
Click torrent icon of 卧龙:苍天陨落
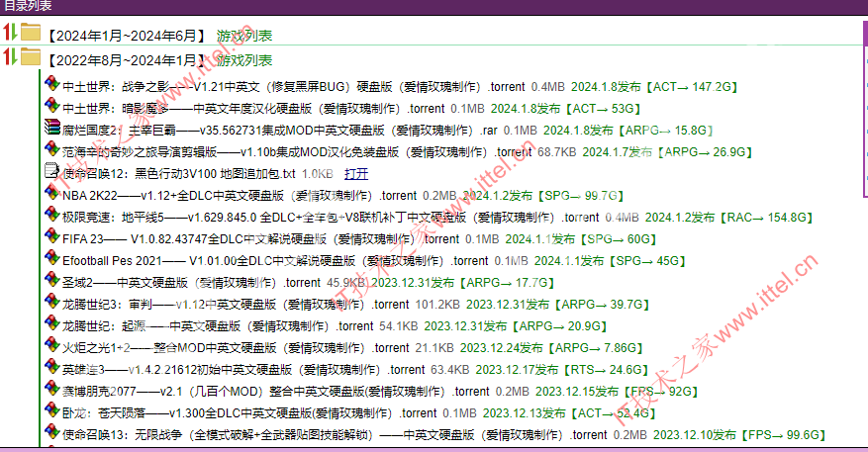point(52,409)
